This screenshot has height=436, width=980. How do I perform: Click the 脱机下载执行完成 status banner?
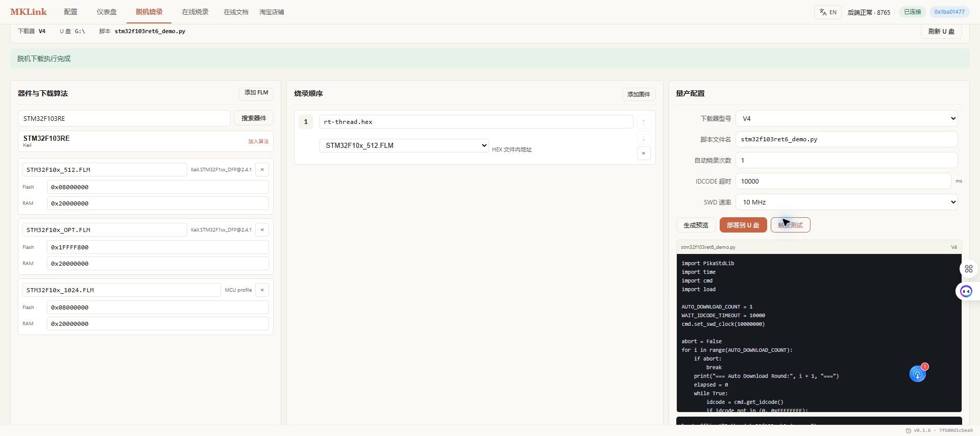489,59
